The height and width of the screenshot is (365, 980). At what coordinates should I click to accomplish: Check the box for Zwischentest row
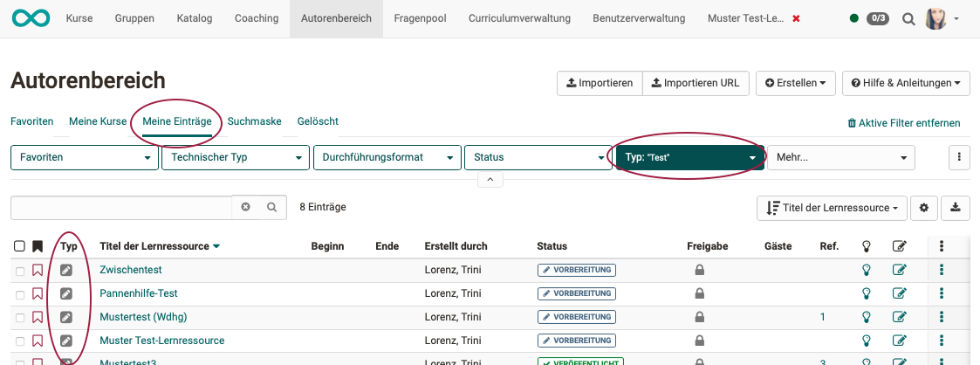[20, 271]
